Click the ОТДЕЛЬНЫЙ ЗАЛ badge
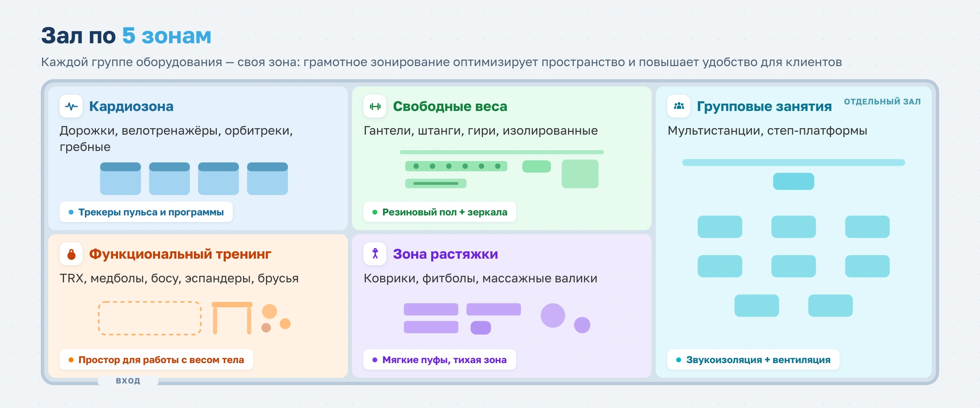The height and width of the screenshot is (408, 980). (882, 102)
